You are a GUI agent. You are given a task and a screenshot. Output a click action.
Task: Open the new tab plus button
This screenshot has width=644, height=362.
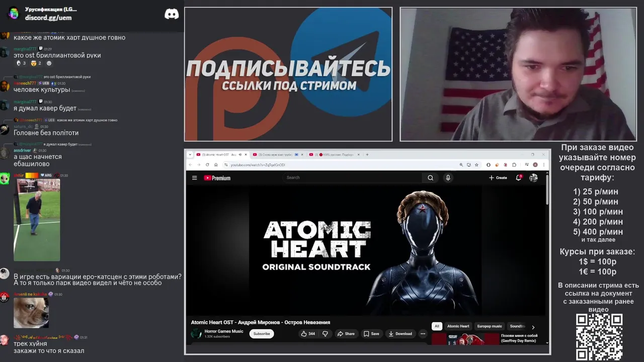pos(367,154)
